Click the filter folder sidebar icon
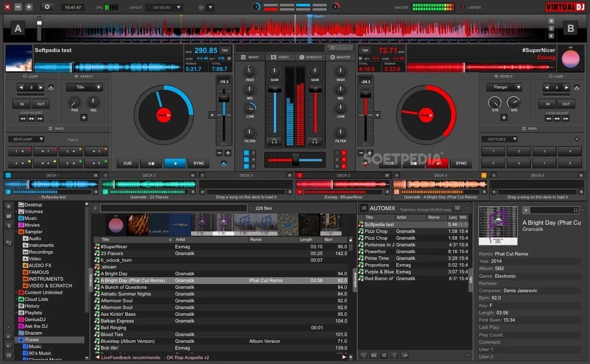590x364 pixels. pos(9,225)
